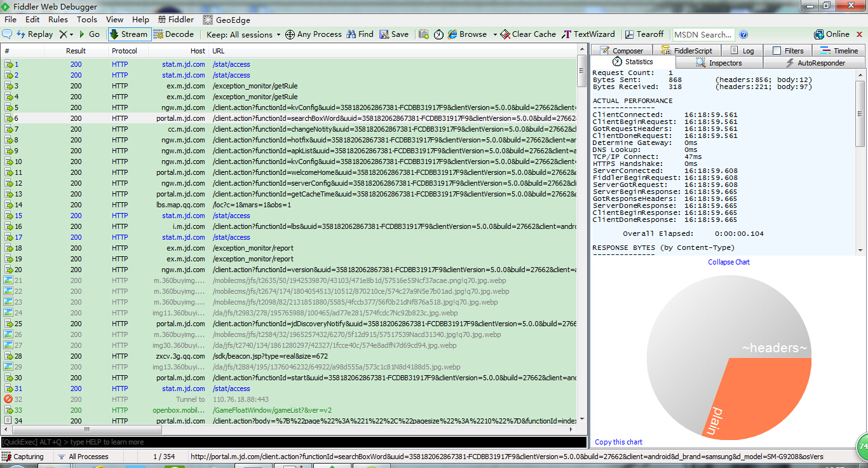This screenshot has height=468, width=868.
Task: Open the File menu
Action: point(11,20)
